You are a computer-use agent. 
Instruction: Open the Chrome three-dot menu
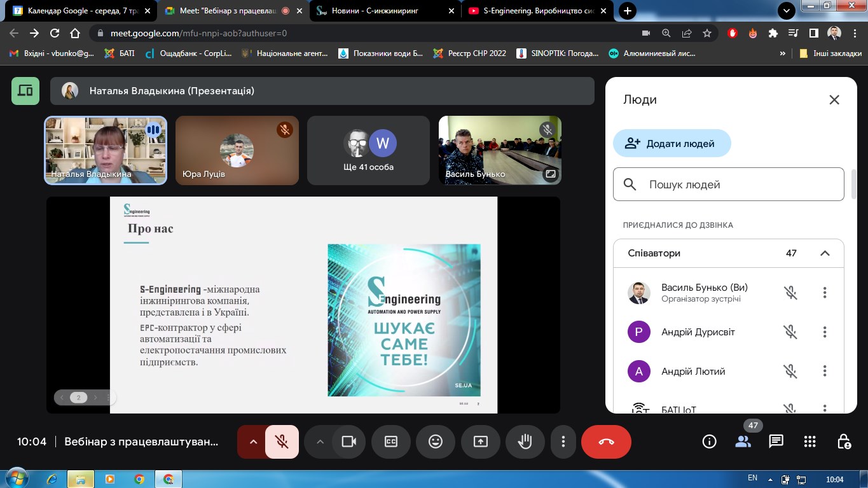(854, 33)
